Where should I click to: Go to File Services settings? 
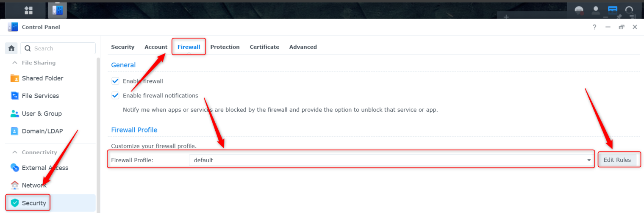(40, 96)
